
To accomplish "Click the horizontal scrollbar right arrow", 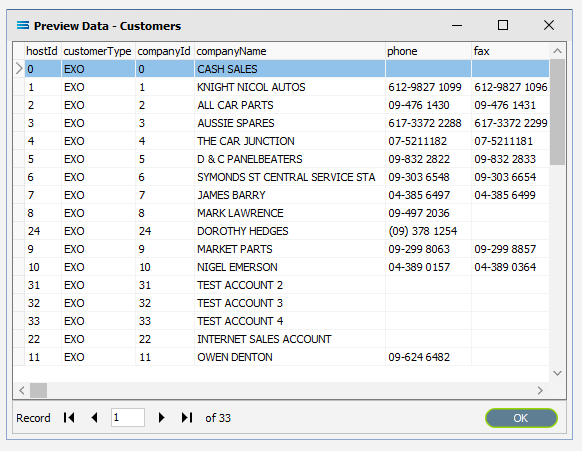I will pyautogui.click(x=540, y=390).
